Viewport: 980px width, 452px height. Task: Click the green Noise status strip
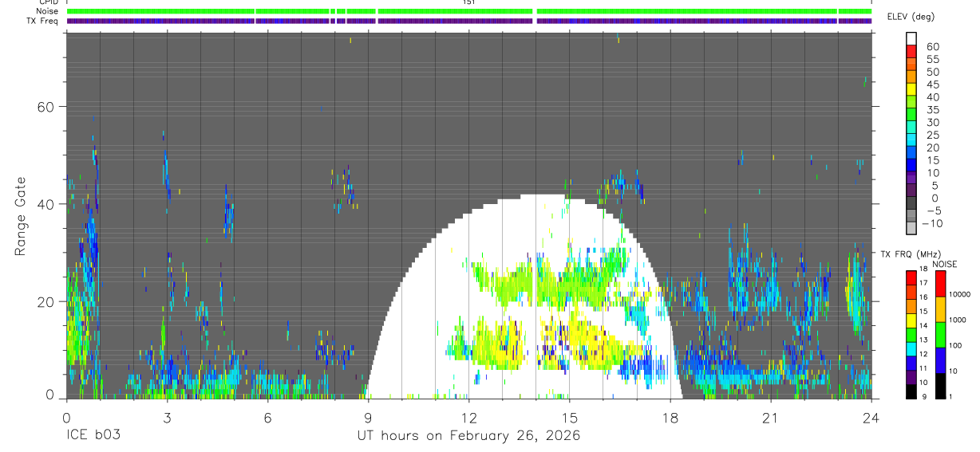click(x=469, y=11)
